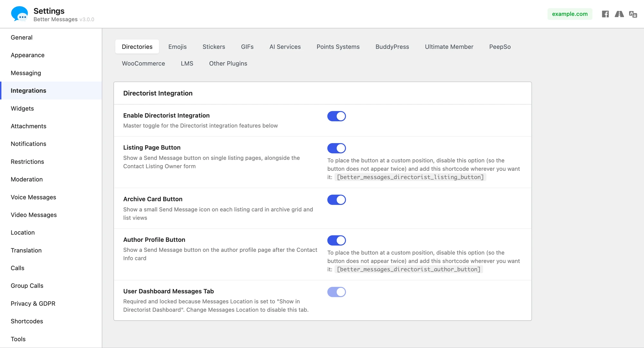644x348 pixels.
Task: Open the BuddyPress tab
Action: (x=392, y=47)
